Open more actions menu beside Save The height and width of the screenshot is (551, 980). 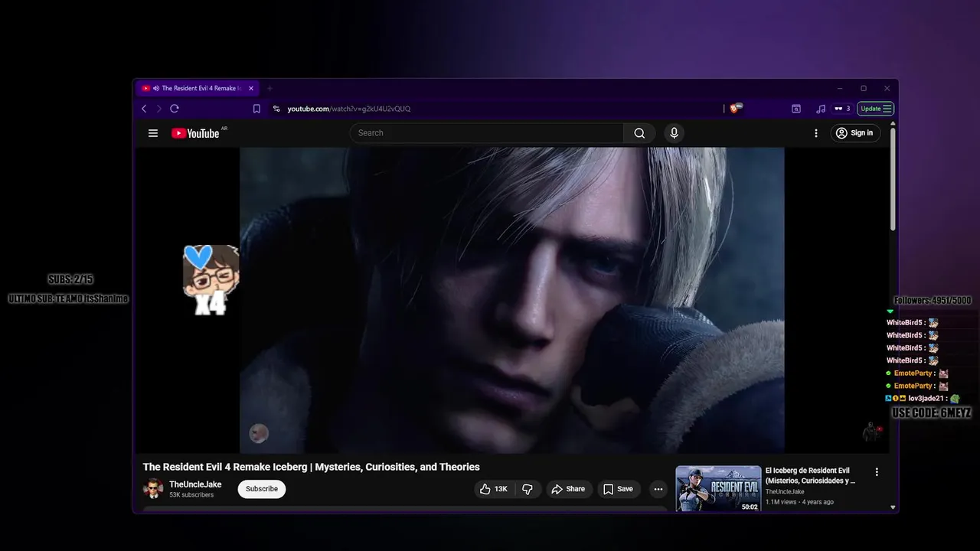coord(658,489)
